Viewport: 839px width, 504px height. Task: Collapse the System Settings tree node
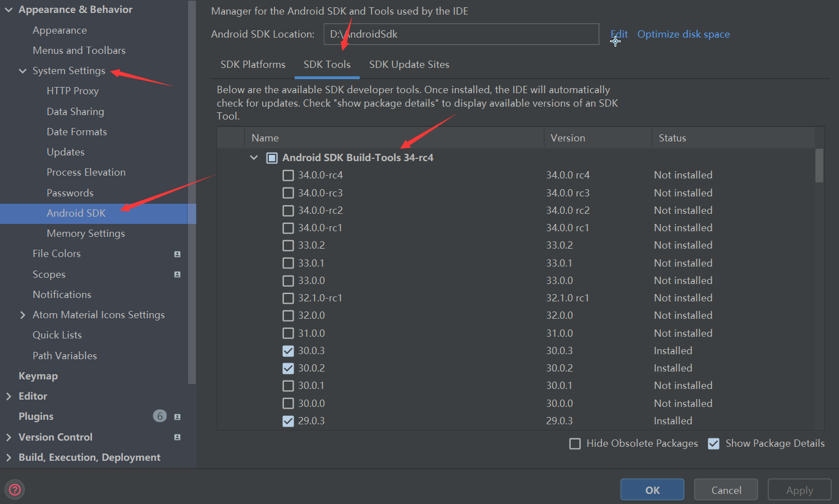[22, 71]
